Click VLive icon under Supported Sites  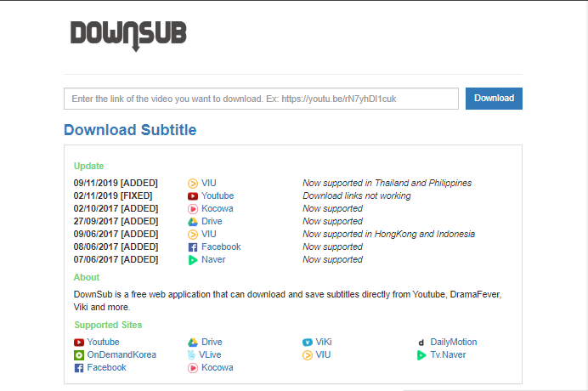[x=192, y=355]
